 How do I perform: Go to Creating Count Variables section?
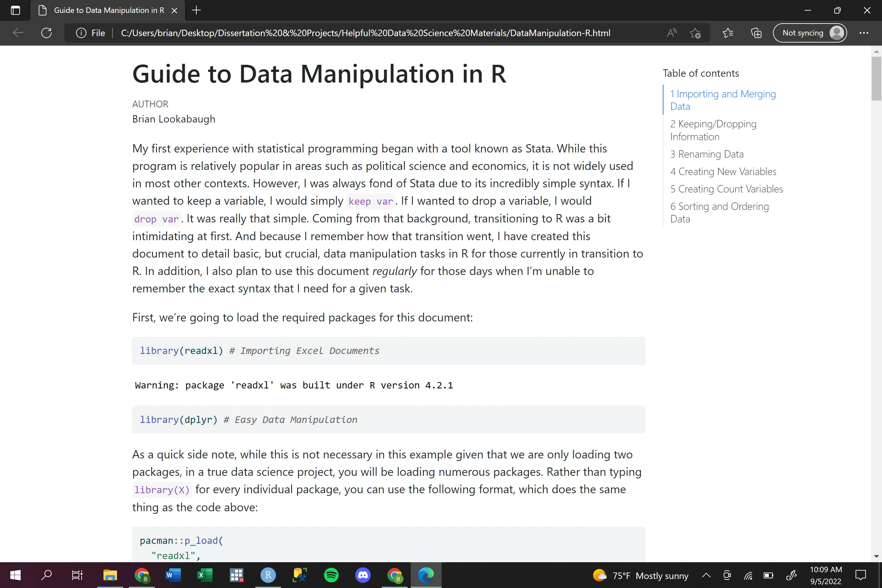coord(726,189)
